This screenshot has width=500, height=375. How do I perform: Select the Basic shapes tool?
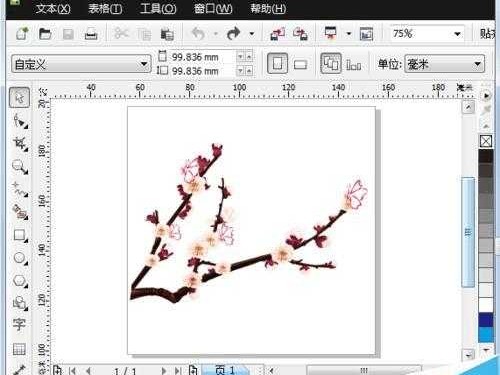(x=20, y=303)
